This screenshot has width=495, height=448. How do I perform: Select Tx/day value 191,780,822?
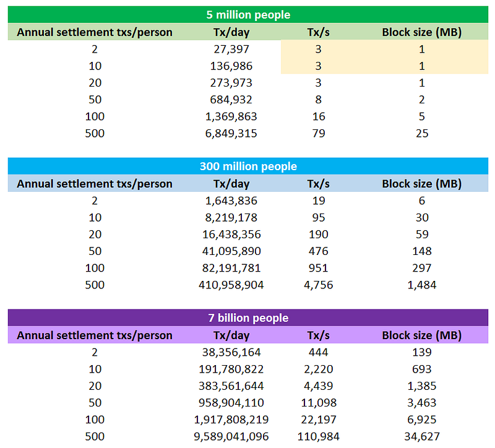coord(231,369)
